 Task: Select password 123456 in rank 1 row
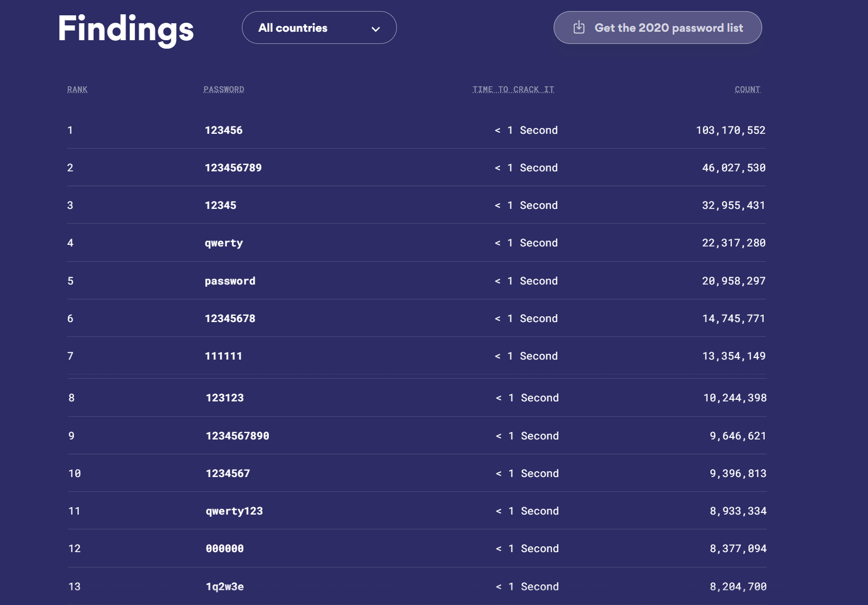pos(224,130)
